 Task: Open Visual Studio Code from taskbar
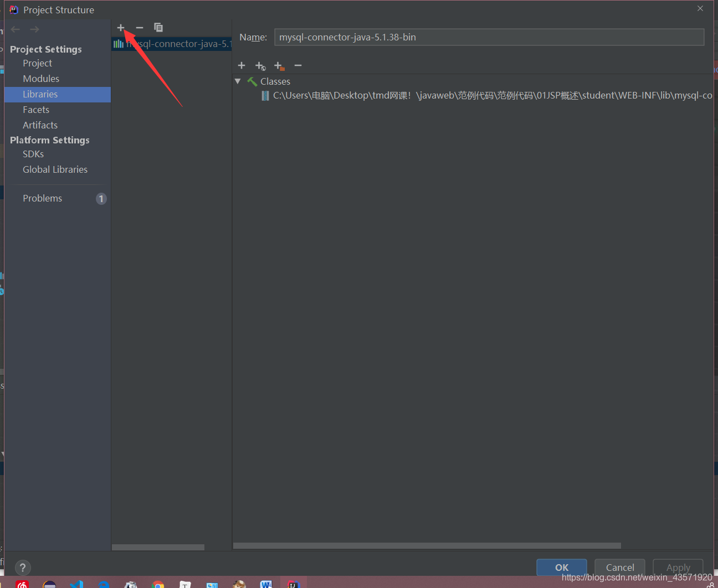(76, 585)
